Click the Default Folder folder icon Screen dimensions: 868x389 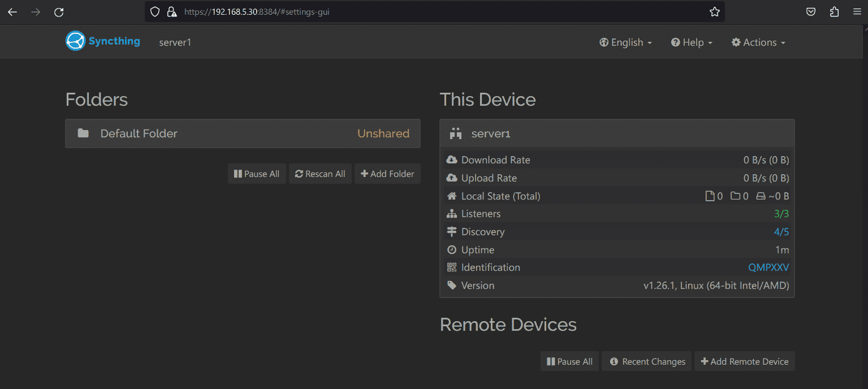[83, 133]
